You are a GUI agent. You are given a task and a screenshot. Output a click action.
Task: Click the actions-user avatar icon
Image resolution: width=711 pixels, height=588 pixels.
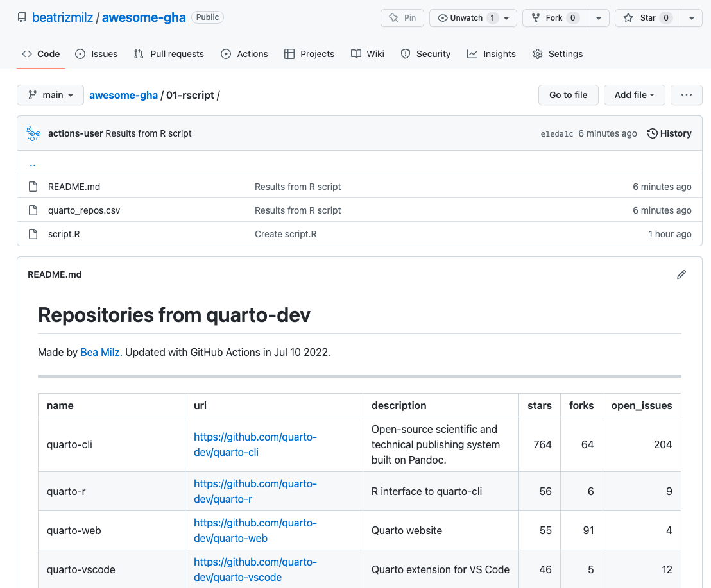(x=33, y=133)
